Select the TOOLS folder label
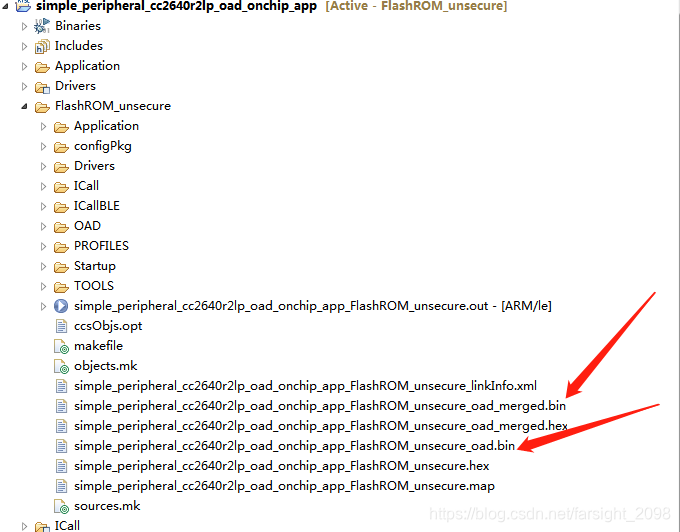The width and height of the screenshot is (680, 532). point(94,286)
